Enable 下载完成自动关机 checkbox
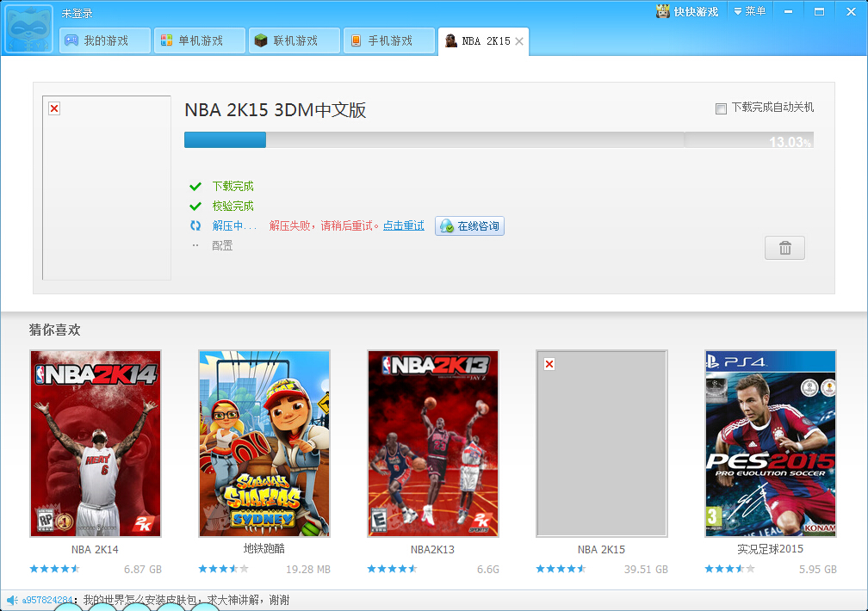 click(x=721, y=108)
